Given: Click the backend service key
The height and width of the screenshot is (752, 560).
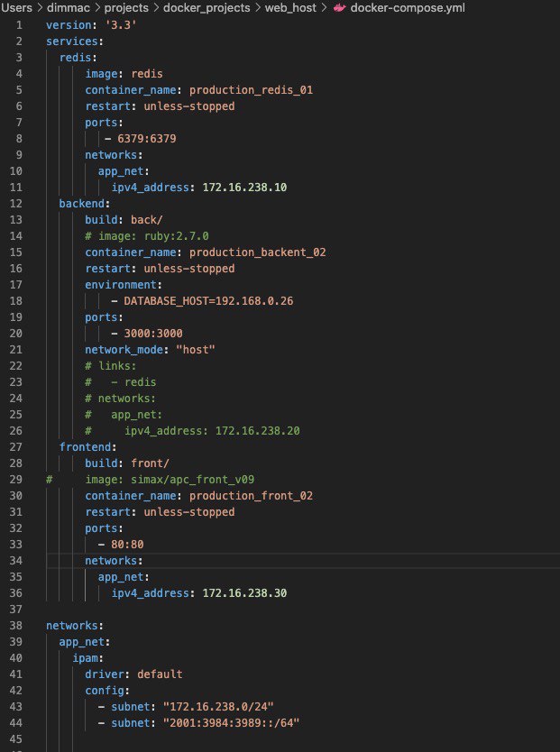Looking at the screenshot, I should 81,204.
